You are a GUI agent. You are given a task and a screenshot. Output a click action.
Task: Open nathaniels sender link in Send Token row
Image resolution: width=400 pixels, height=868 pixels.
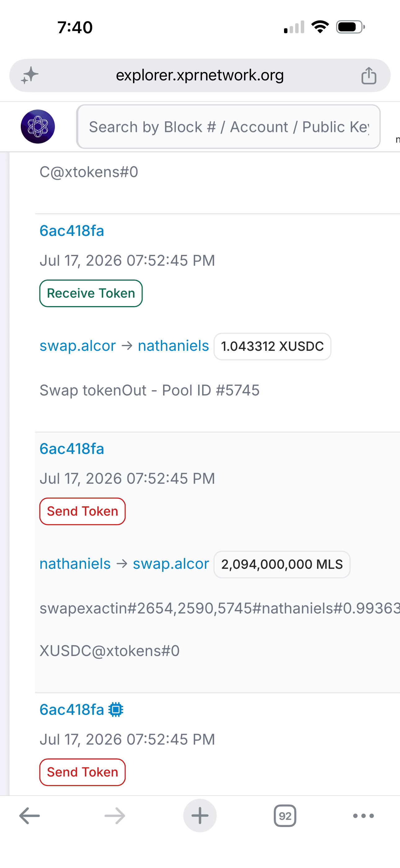[x=75, y=564]
